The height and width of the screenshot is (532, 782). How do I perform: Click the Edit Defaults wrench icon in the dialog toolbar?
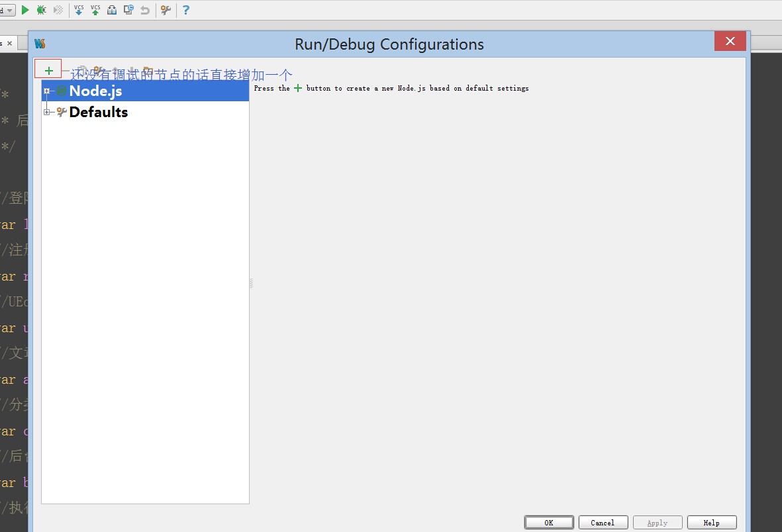click(98, 71)
